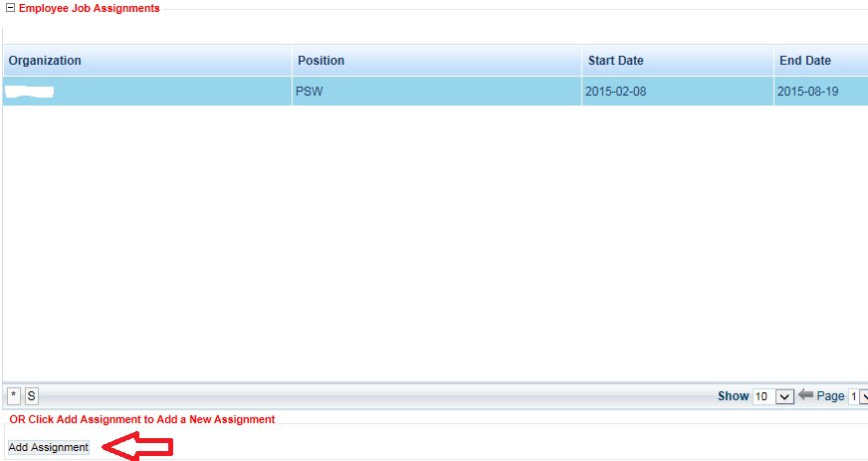868x461 pixels.
Task: Click the Add Assignment button
Action: (49, 448)
